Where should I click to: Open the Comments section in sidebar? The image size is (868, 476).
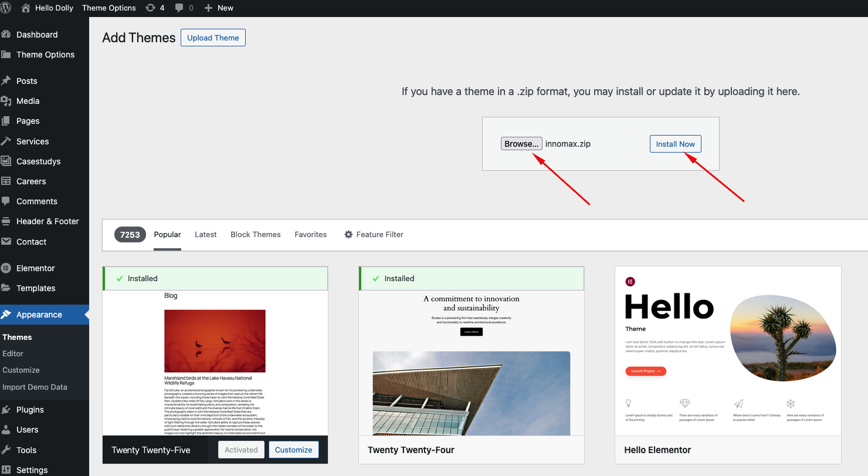[37, 201]
